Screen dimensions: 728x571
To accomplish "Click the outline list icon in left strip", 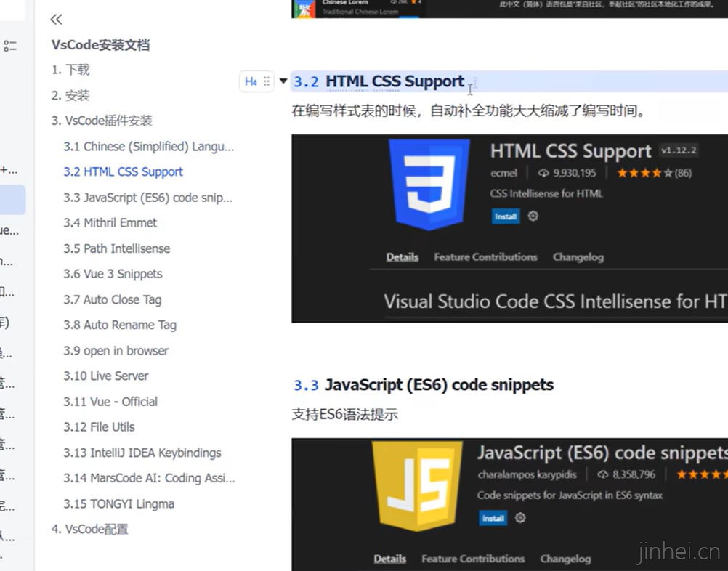I will pyautogui.click(x=9, y=46).
